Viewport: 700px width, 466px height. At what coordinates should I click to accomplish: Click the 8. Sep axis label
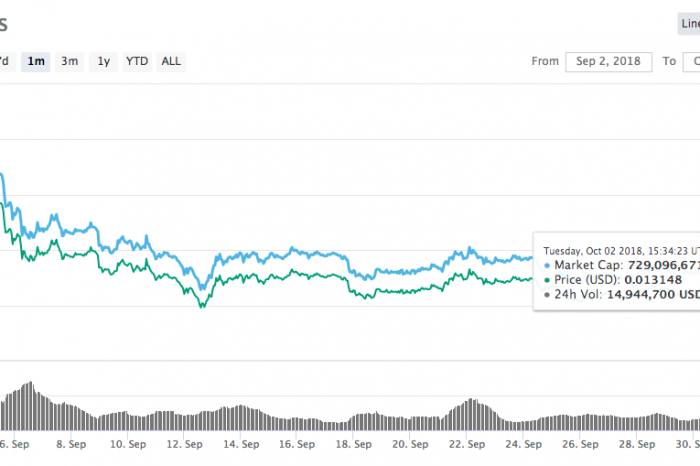click(x=71, y=444)
